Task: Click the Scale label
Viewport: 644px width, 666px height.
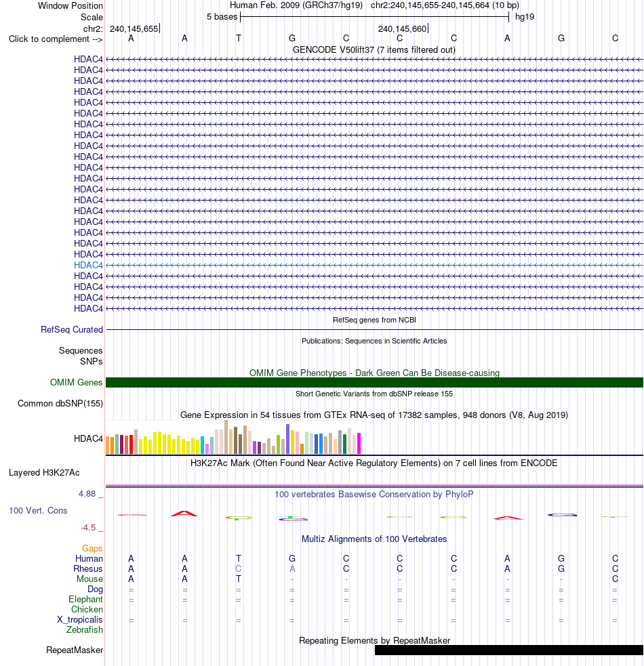Action: pyautogui.click(x=92, y=18)
